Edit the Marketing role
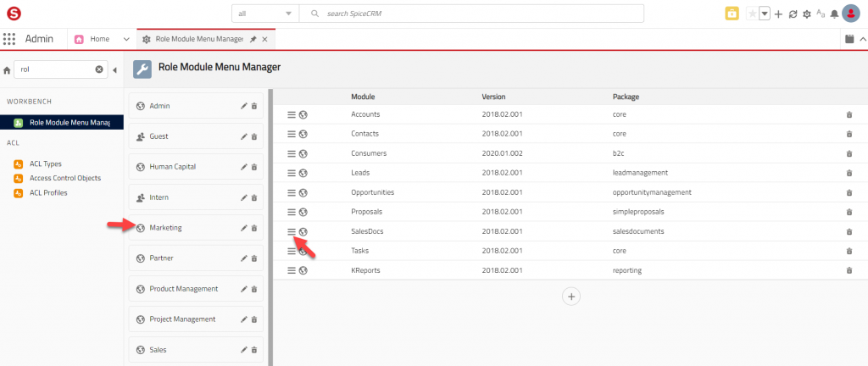This screenshot has width=868, height=366. pos(243,228)
